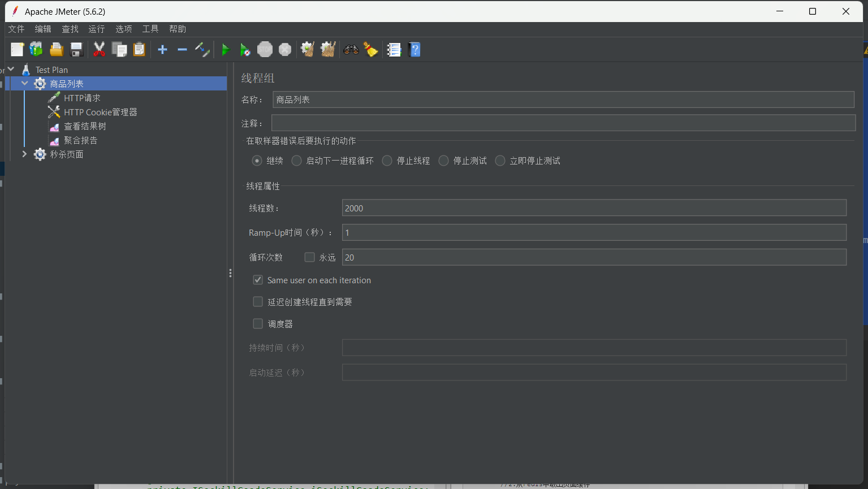This screenshot has height=489, width=868.
Task: Collapse the 商品列表 thread group
Action: (24, 83)
